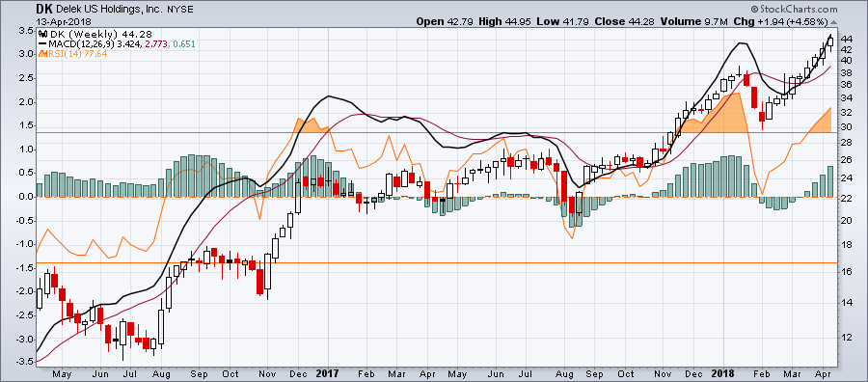This screenshot has height=382, width=868.
Task: Click the 44 label on right price axis
Action: [847, 40]
